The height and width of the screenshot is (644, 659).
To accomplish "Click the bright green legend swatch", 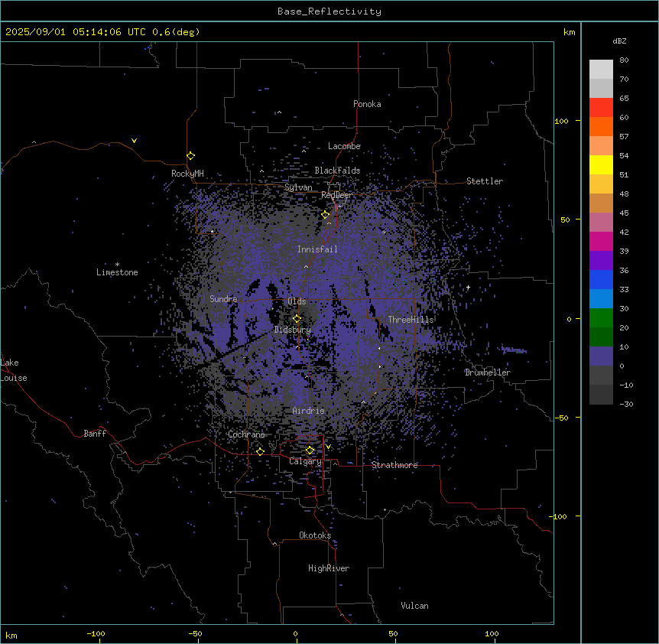I will coord(601,318).
